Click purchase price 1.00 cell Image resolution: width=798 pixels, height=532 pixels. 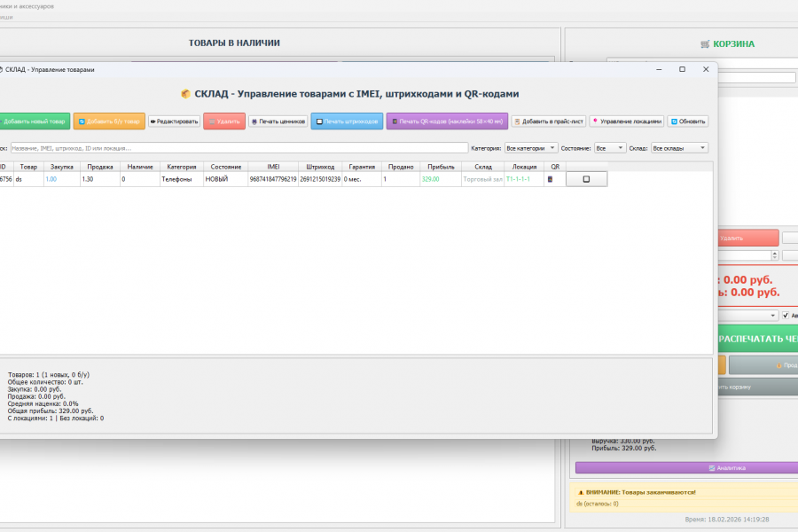click(61, 179)
